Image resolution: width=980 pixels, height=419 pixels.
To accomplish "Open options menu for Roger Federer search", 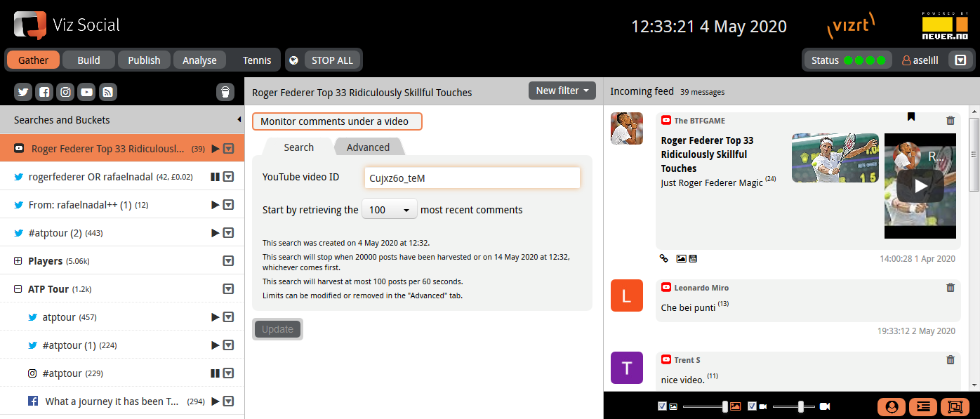I will tap(228, 149).
